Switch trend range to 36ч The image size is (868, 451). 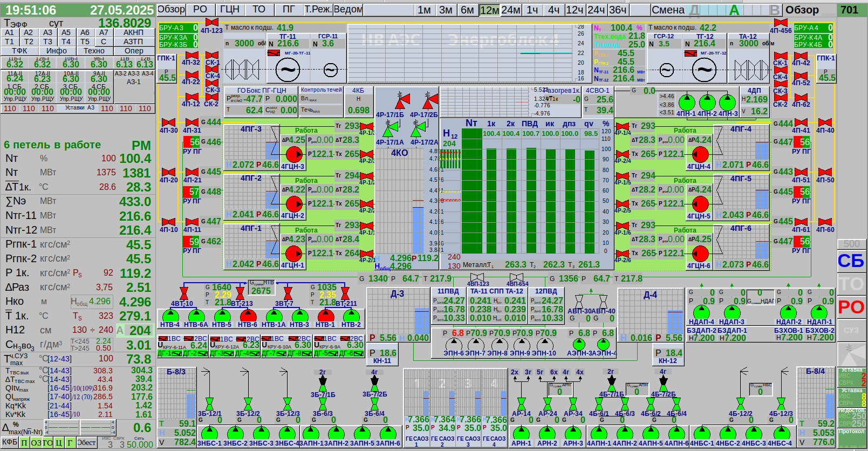pos(618,10)
